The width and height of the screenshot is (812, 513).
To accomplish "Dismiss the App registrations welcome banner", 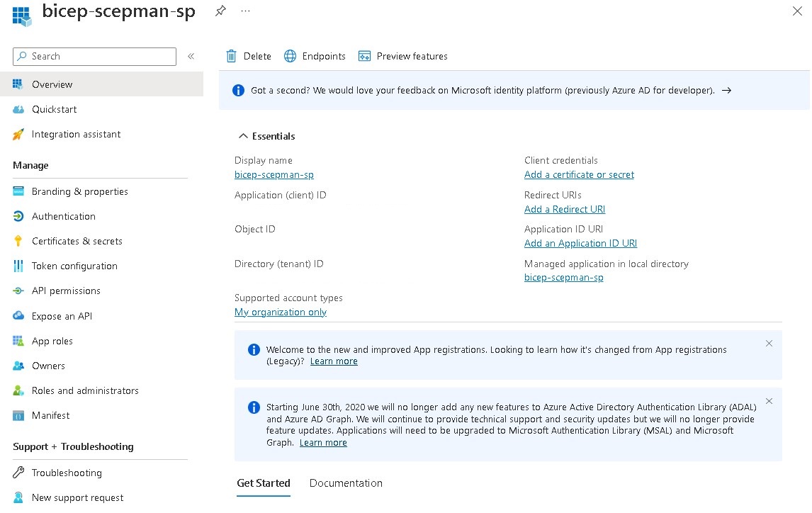I will click(769, 344).
